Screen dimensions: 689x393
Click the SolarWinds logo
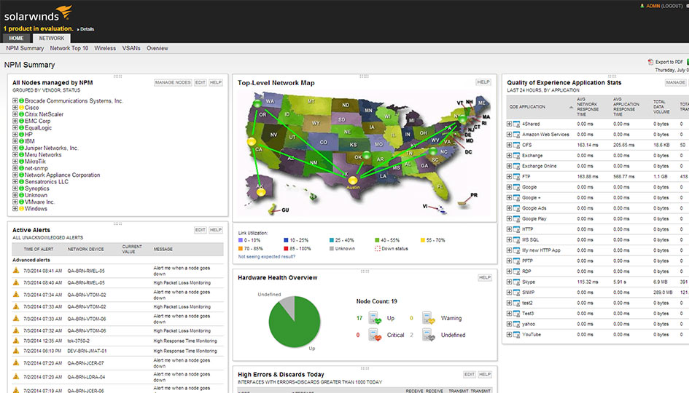click(38, 14)
